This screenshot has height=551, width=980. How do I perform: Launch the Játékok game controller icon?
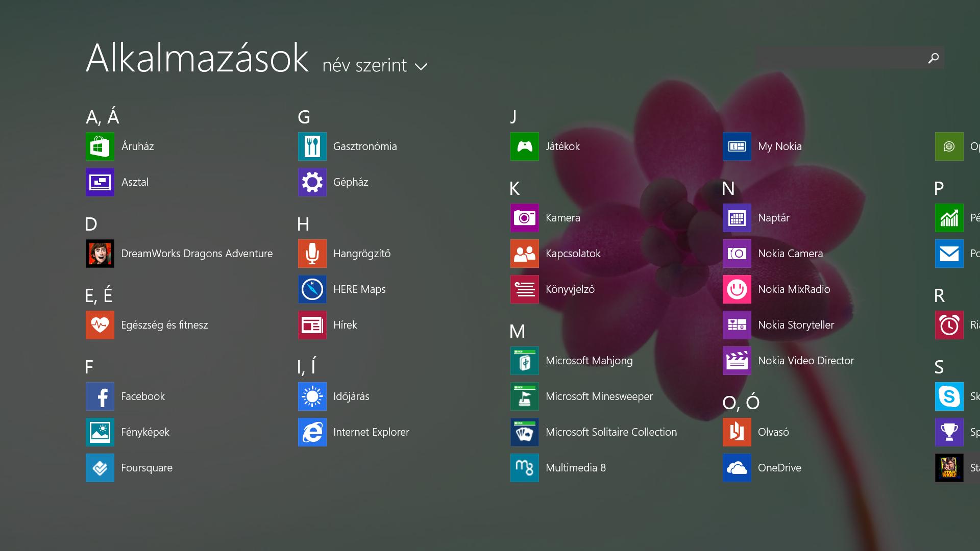point(525,146)
